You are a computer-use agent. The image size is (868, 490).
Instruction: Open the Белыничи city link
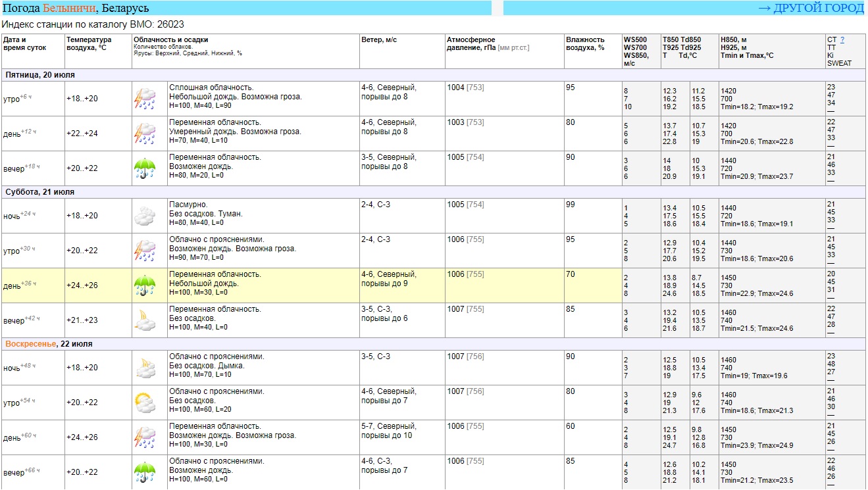[x=69, y=9]
